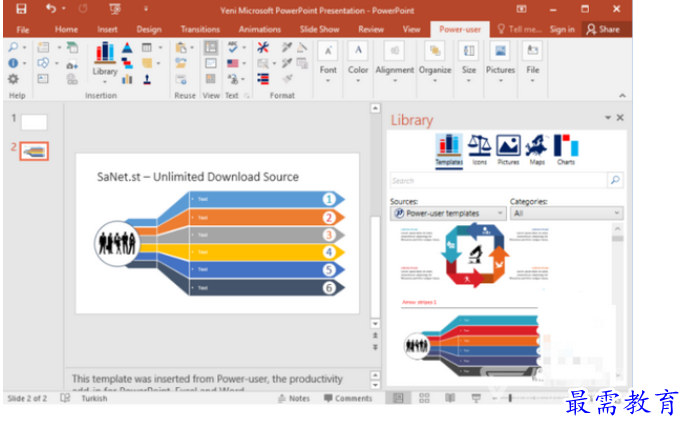
Task: Close the Library pane with the X
Action: click(620, 117)
